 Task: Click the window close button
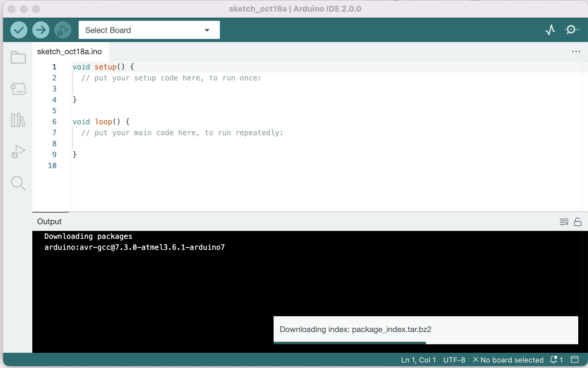tap(12, 9)
